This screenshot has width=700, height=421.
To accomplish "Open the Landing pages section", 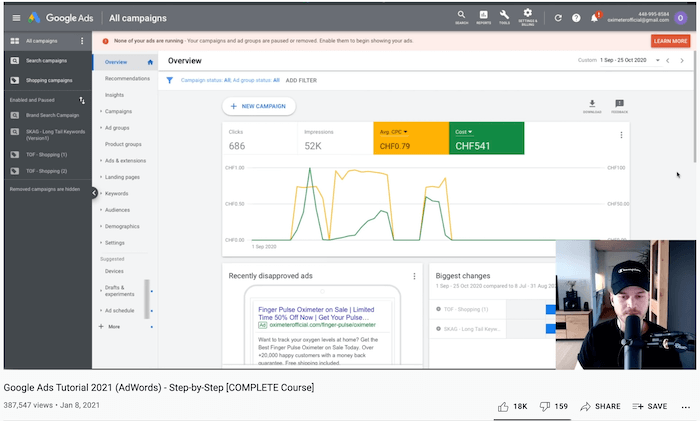I will [122, 177].
